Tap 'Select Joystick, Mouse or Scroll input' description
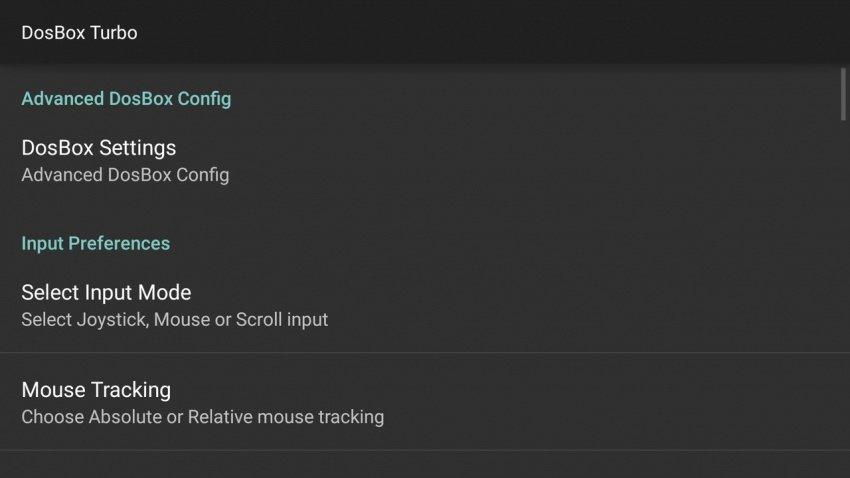This screenshot has height=478, width=850. [x=175, y=319]
